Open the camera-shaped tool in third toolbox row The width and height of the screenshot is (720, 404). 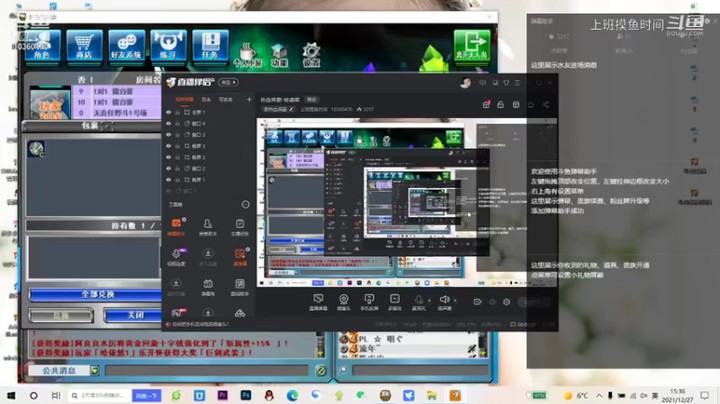coord(208,287)
